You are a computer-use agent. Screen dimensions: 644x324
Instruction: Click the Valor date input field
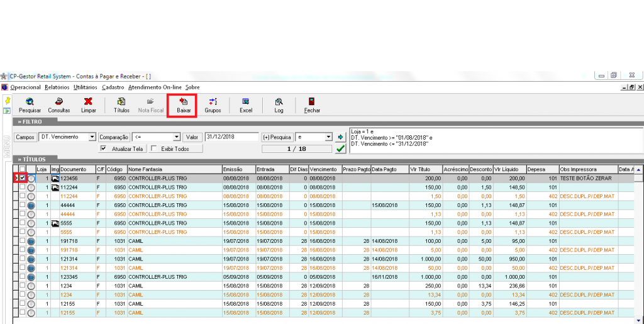(x=231, y=137)
